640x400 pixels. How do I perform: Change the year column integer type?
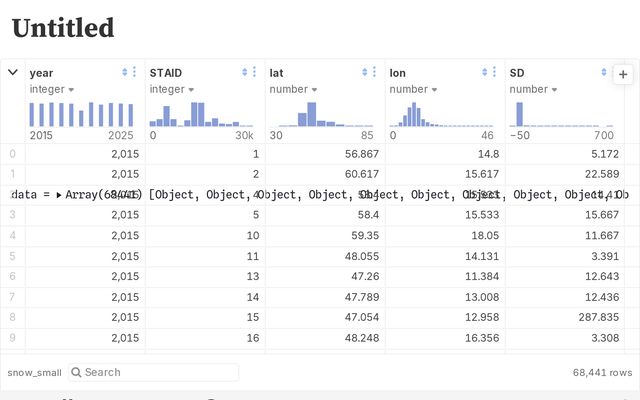coord(52,89)
